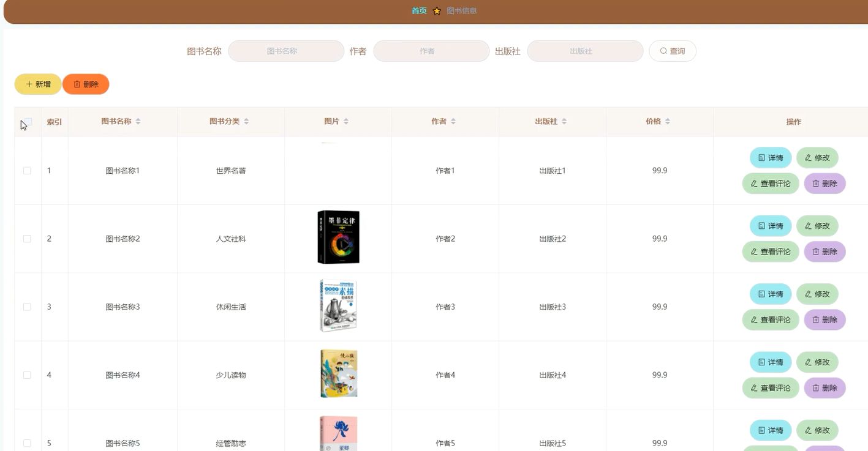Click the children's book cover in row 4
The width and height of the screenshot is (868, 451).
339,374
